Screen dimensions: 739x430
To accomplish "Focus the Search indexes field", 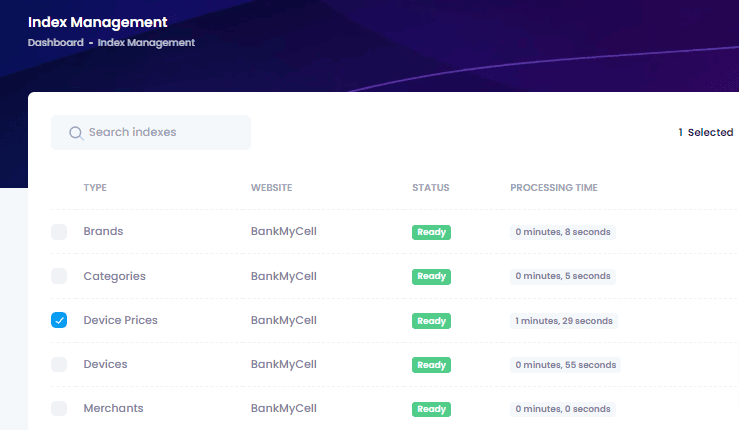I will pyautogui.click(x=151, y=132).
